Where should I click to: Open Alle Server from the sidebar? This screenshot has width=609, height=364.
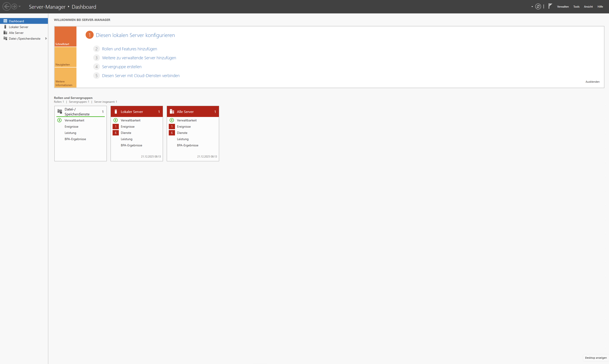[16, 33]
